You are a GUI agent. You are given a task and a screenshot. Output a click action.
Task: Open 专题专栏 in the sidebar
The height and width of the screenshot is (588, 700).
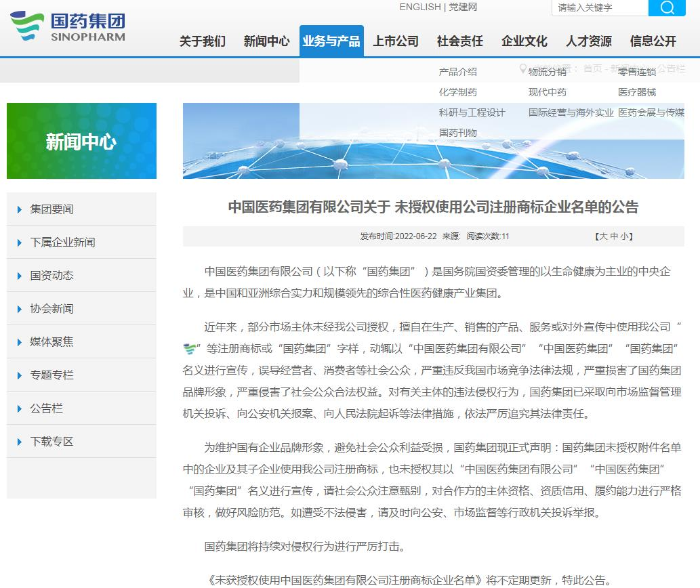(52, 375)
